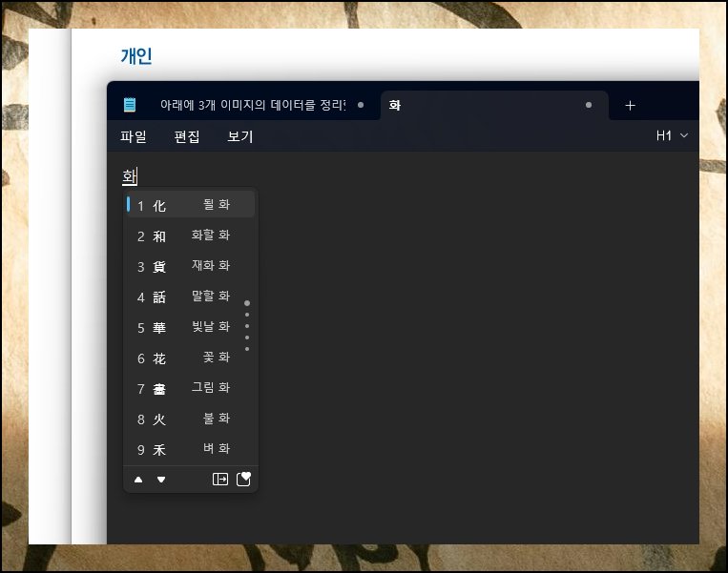Close the '화' tab via its unsaved dot

589,105
